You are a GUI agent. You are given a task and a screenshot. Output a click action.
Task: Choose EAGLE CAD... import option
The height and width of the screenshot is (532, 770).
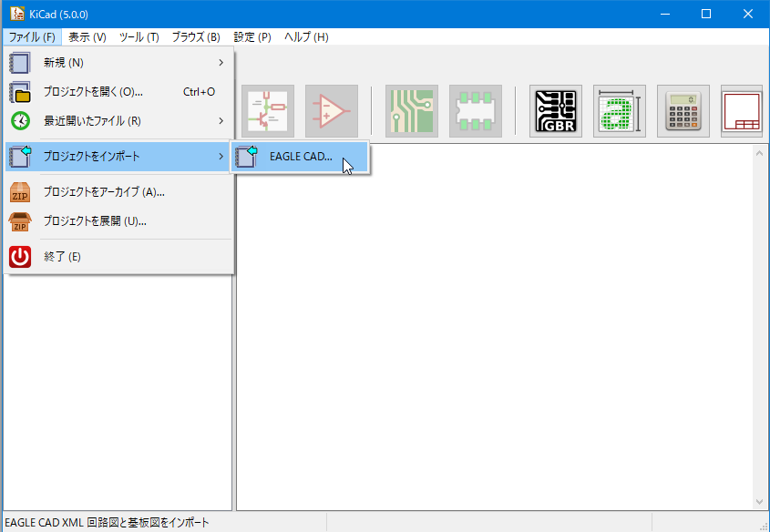(x=300, y=157)
